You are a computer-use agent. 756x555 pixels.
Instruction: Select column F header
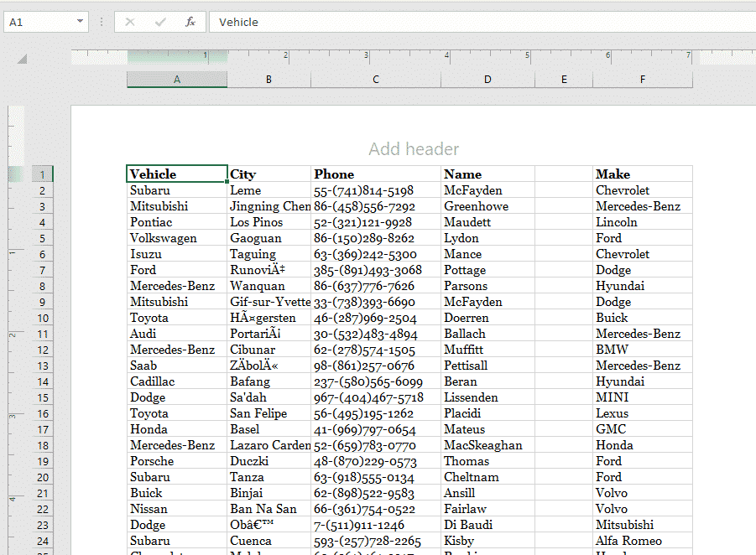pyautogui.click(x=643, y=80)
